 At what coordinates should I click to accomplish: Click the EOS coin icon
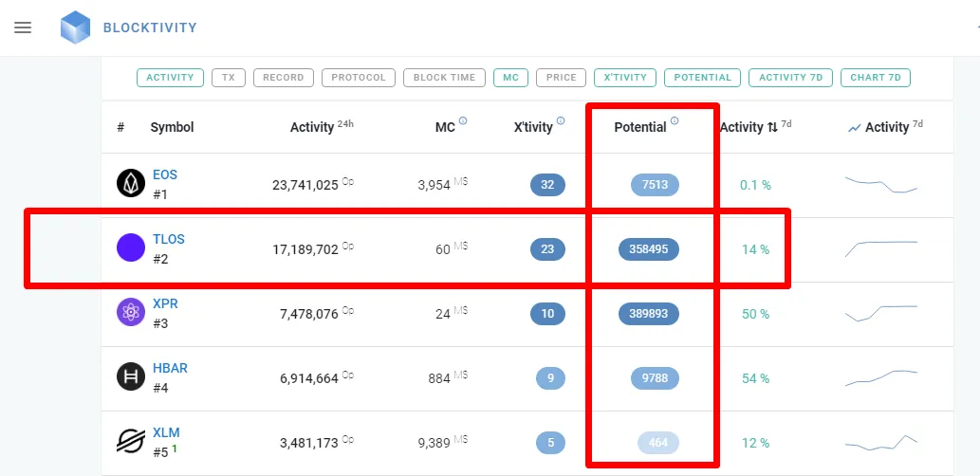[x=131, y=183]
